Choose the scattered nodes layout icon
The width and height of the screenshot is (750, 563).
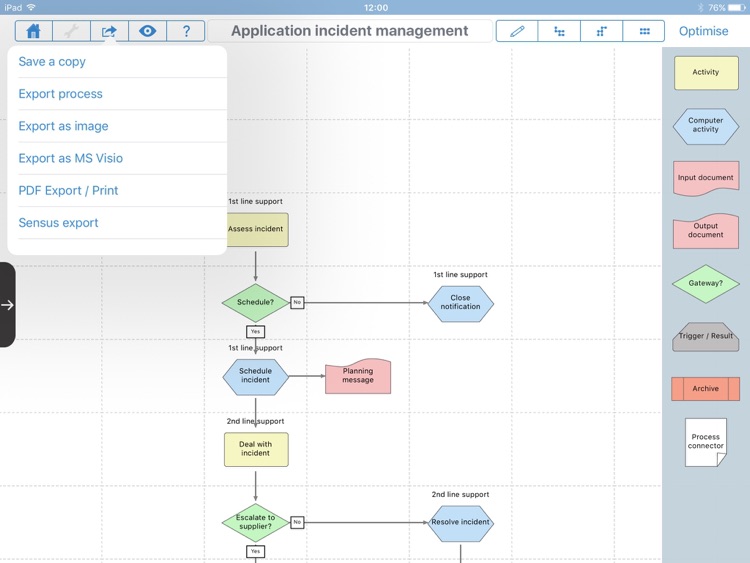point(601,31)
